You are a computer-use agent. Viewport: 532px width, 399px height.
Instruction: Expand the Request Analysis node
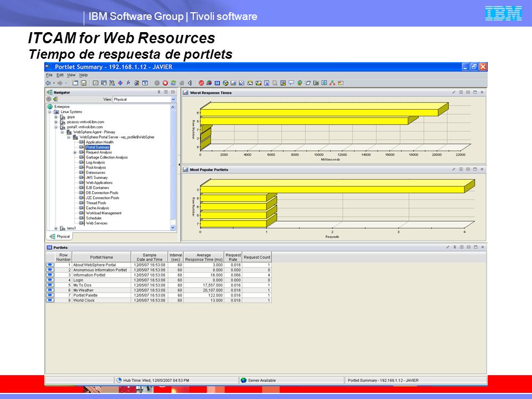(x=75, y=153)
